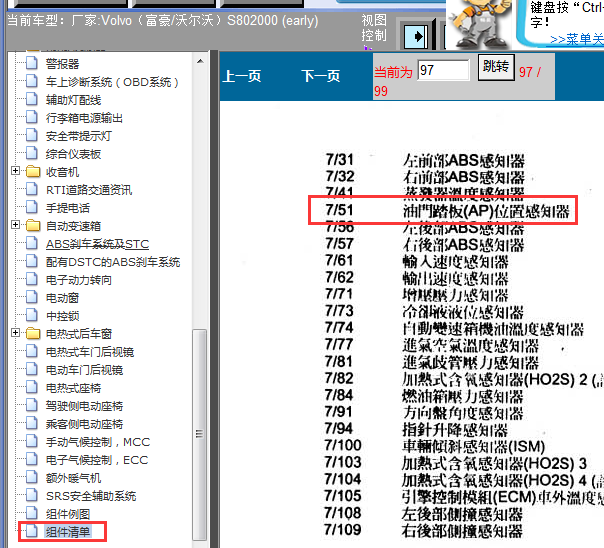Click the 电热式后车窗 folder icon
The width and height of the screenshot is (604, 548).
pyautogui.click(x=33, y=333)
